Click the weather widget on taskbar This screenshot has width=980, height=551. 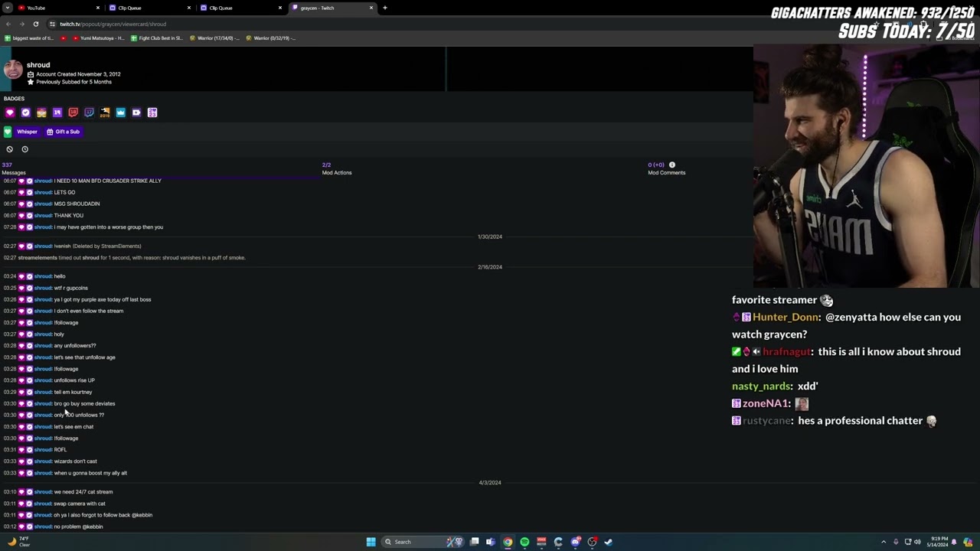coord(18,542)
